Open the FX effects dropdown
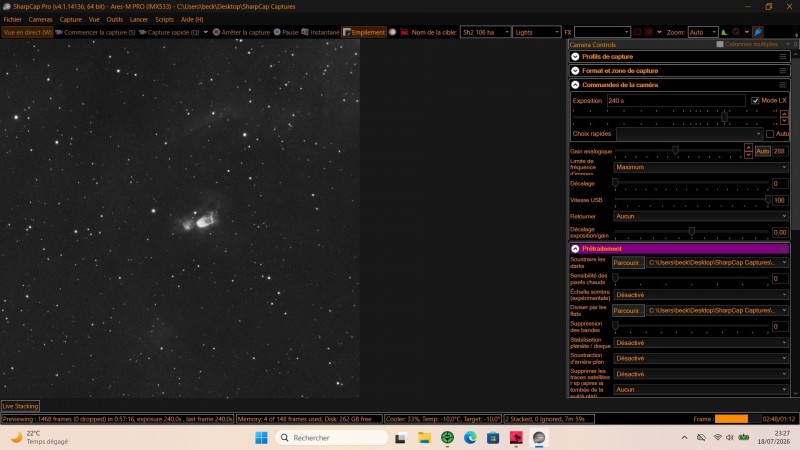This screenshot has width=800, height=450. [x=602, y=32]
